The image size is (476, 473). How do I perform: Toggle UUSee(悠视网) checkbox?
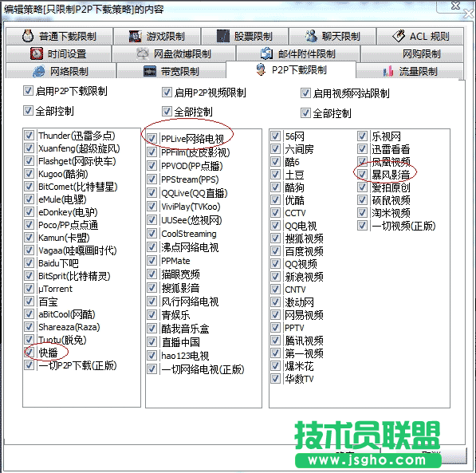151,219
